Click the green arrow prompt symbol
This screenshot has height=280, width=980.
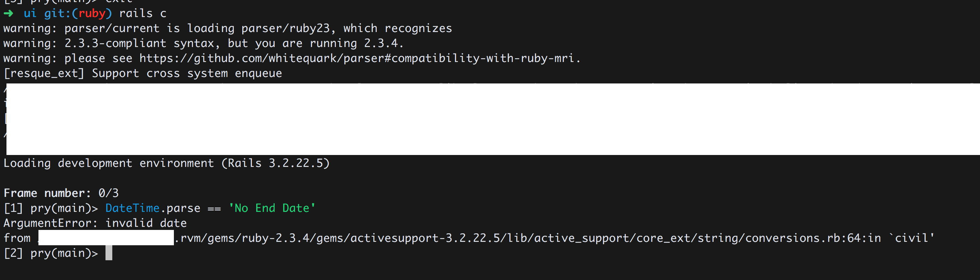pyautogui.click(x=9, y=13)
